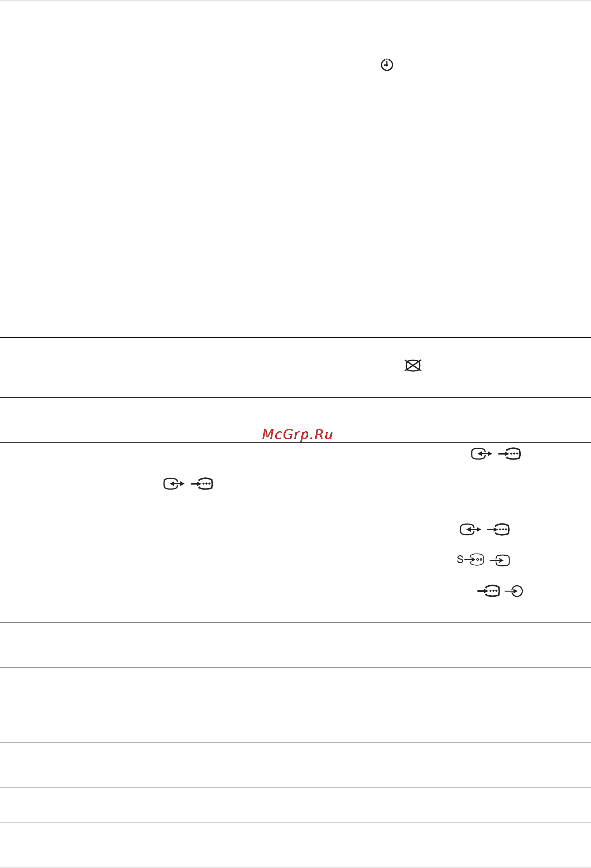Click bidirectional-arrow icon directly above the S-video icon

click(x=470, y=529)
